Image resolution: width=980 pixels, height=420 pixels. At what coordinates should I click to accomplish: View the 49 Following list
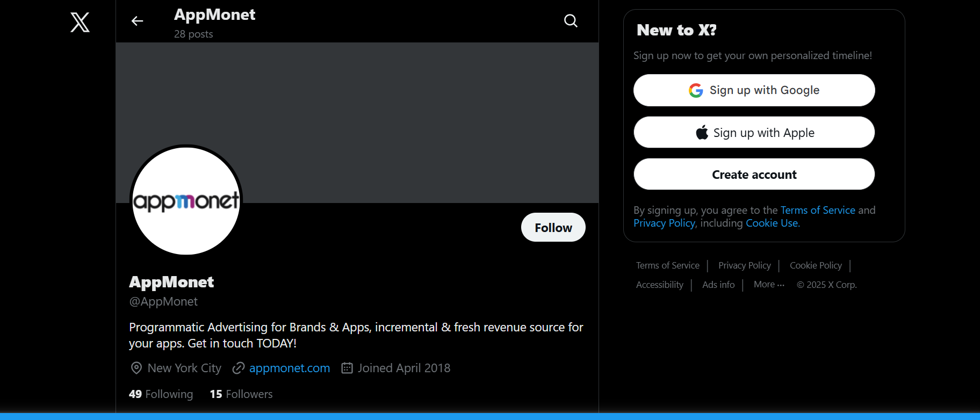(161, 394)
